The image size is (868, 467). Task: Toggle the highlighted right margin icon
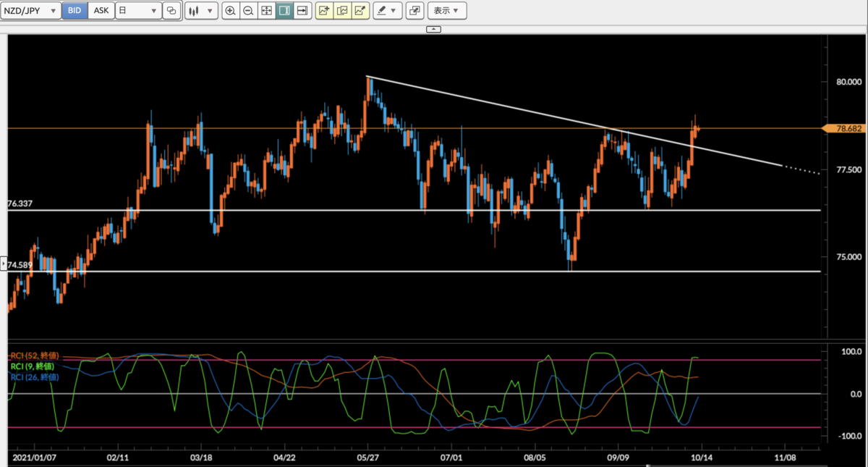[x=284, y=11]
